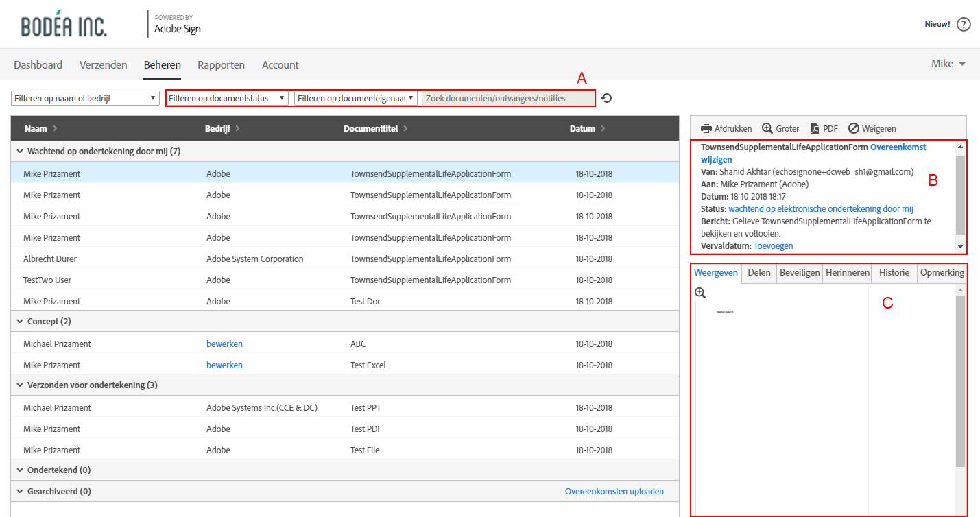Open the Mike user menu
The image size is (980, 517).
(948, 64)
